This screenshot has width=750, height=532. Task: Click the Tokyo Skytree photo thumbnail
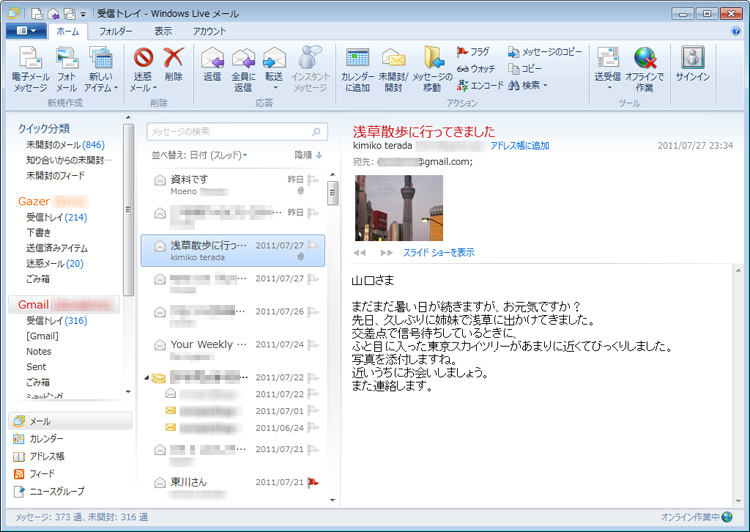399,208
